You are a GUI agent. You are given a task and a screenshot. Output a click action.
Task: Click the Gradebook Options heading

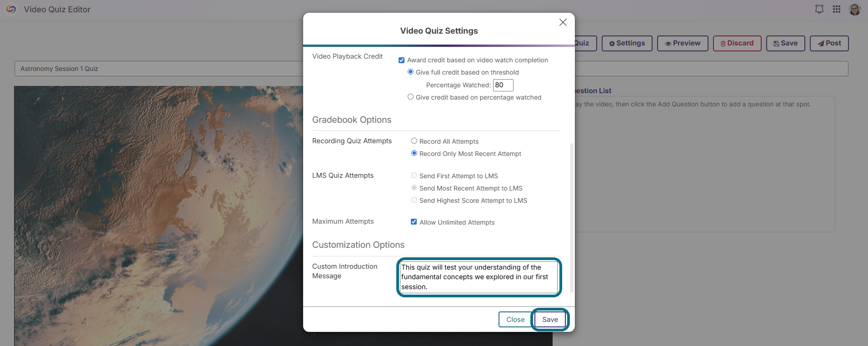point(352,120)
